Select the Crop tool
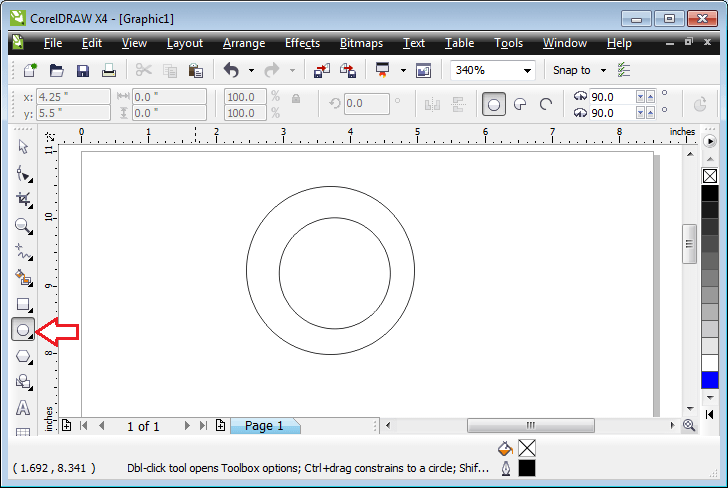 23,199
